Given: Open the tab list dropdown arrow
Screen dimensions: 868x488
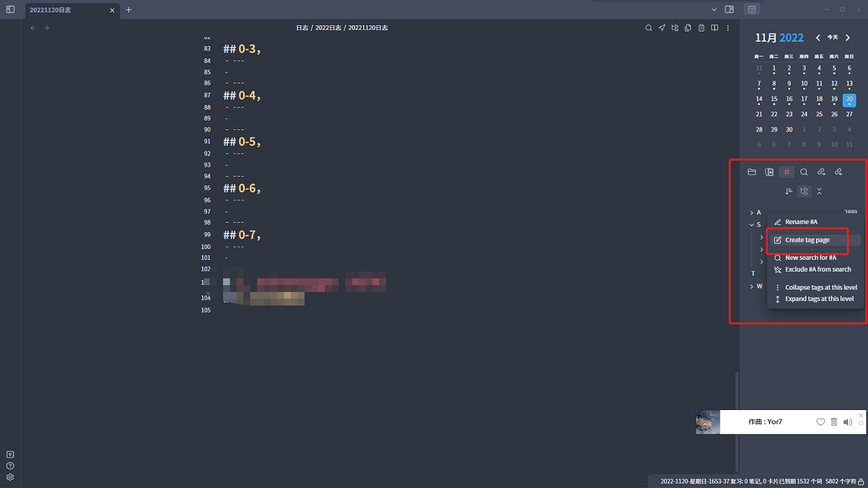Looking at the screenshot, I should (714, 9).
